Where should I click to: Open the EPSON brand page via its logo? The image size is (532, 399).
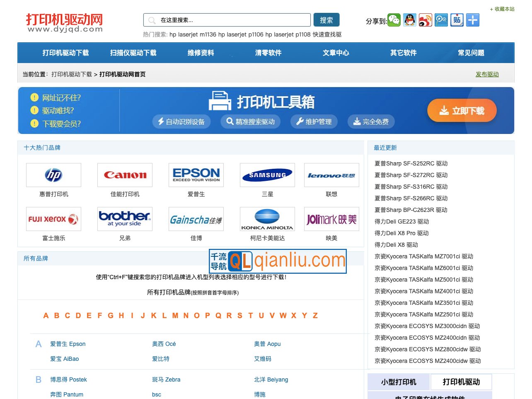tap(196, 175)
